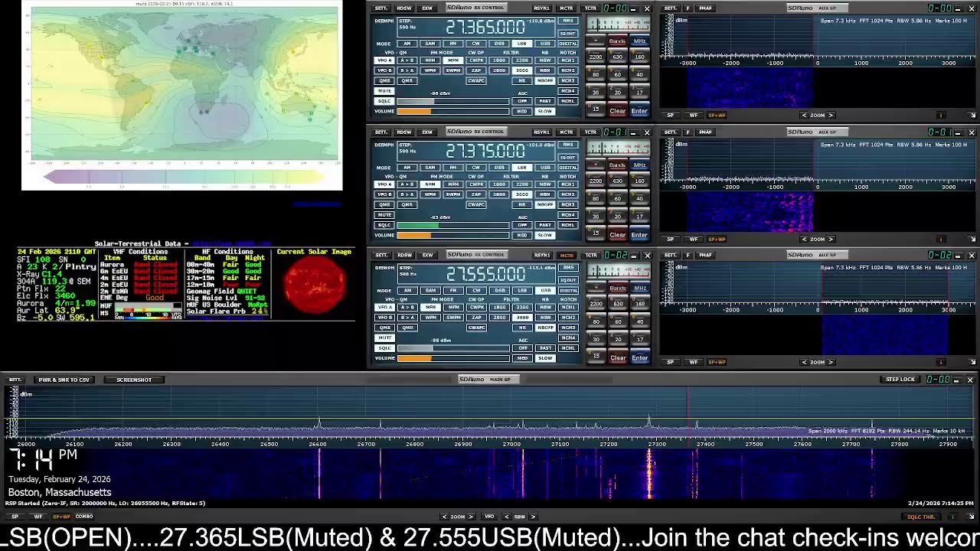Set AGC to FAST on the 27.365 receiver
This screenshot has height=551, width=980.
[545, 101]
